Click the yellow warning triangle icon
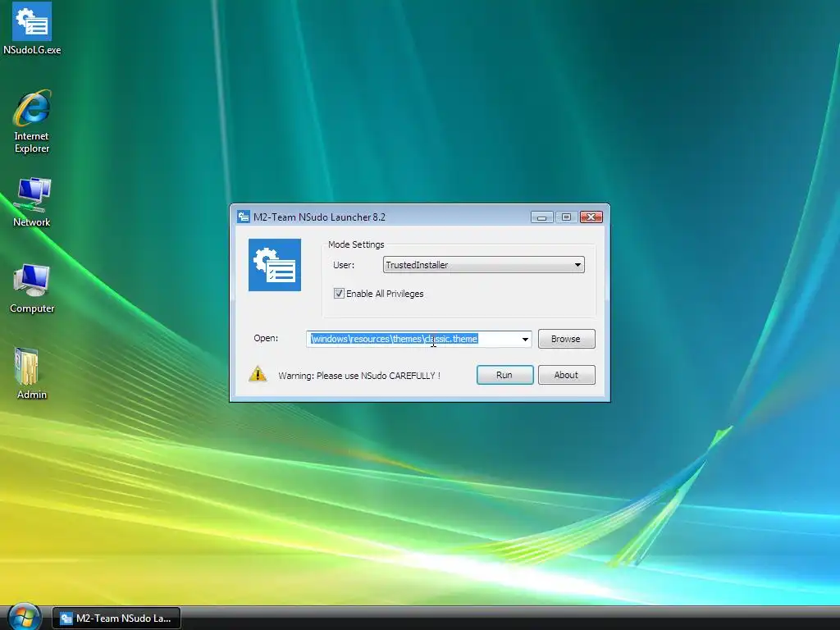Image resolution: width=840 pixels, height=630 pixels. pyautogui.click(x=258, y=374)
